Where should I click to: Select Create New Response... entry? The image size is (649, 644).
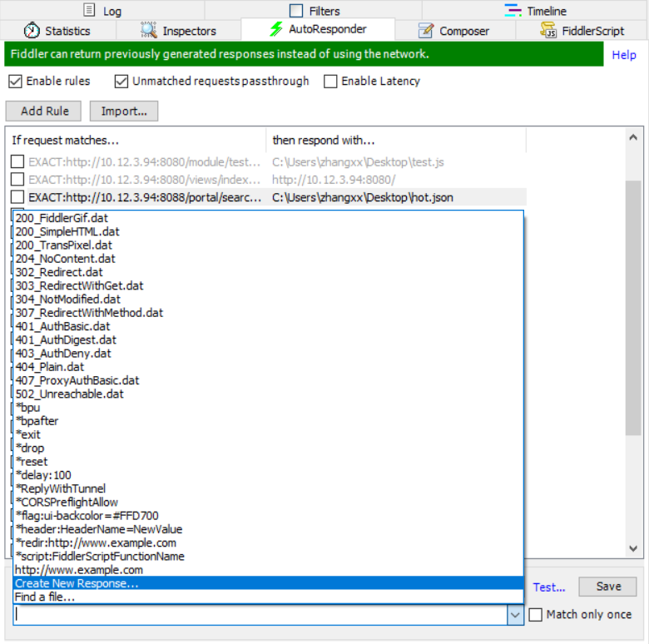click(268, 583)
